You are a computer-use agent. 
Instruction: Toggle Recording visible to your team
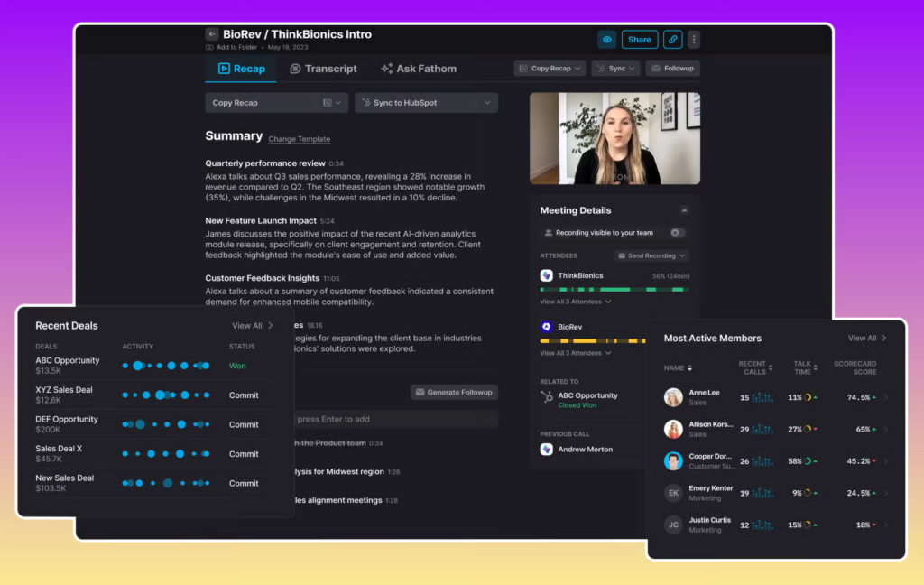click(x=676, y=233)
